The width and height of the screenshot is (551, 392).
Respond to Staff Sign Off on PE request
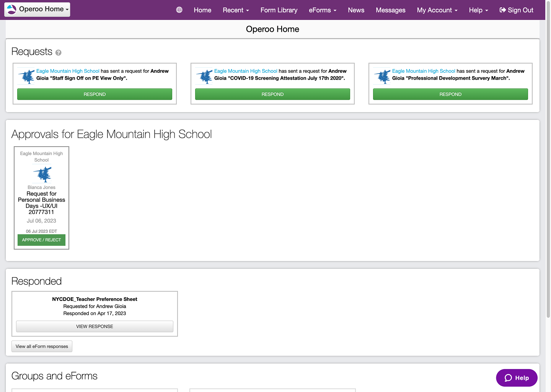(95, 94)
